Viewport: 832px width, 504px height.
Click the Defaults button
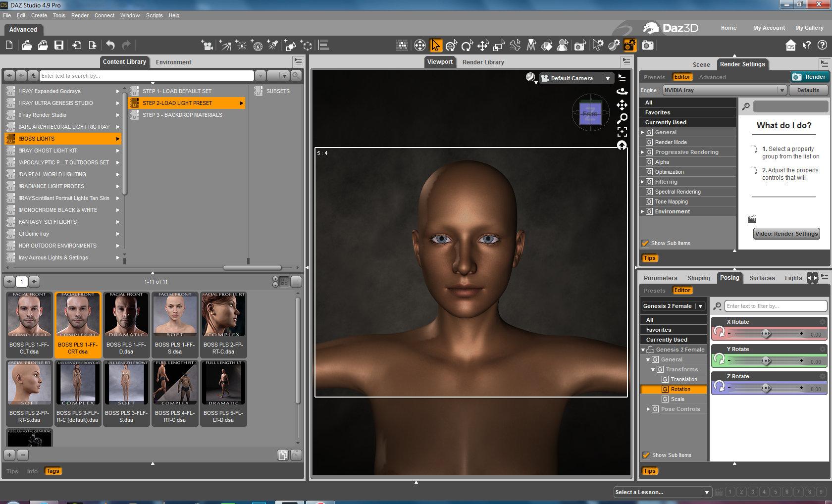coord(808,90)
